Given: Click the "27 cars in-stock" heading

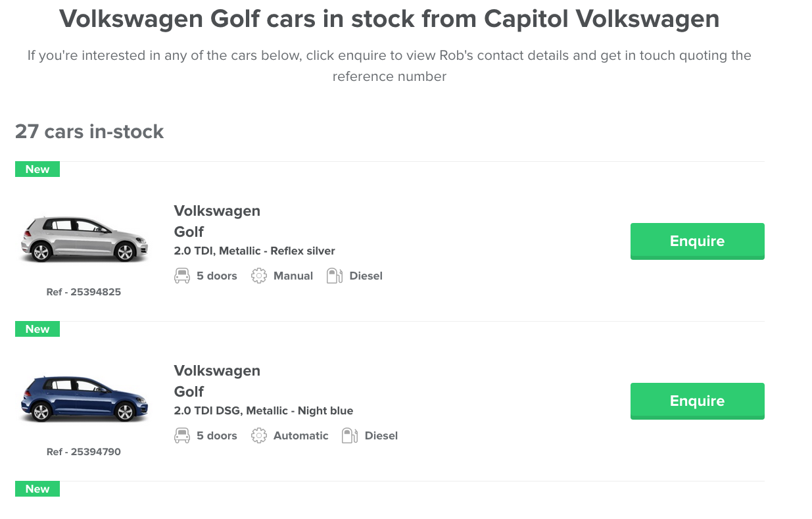Looking at the screenshot, I should click(89, 132).
